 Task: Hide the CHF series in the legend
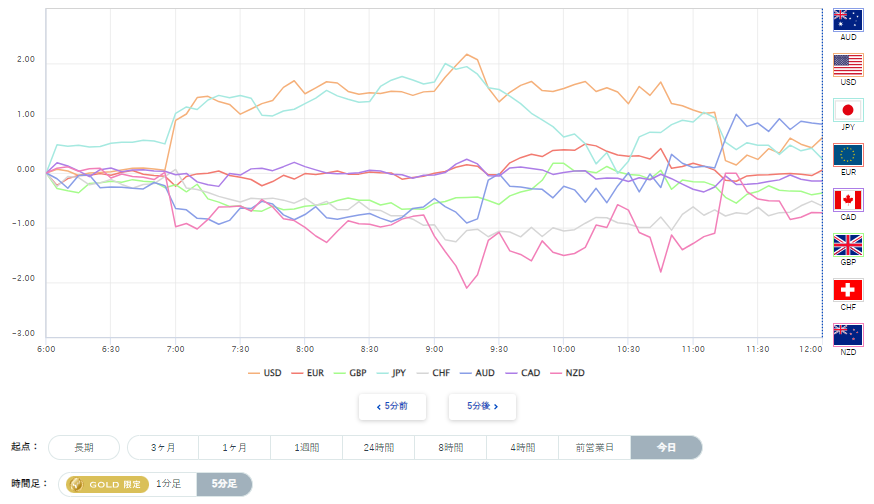coord(433,373)
